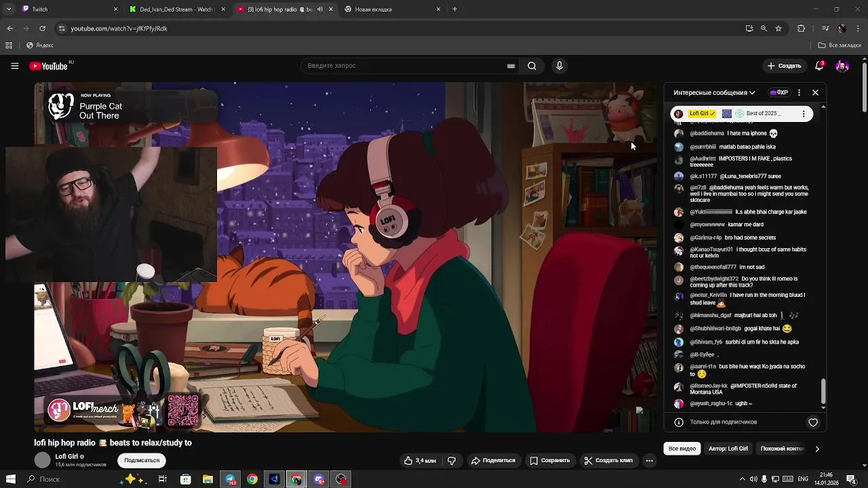Switch the ENG input language indicator

(x=802, y=479)
